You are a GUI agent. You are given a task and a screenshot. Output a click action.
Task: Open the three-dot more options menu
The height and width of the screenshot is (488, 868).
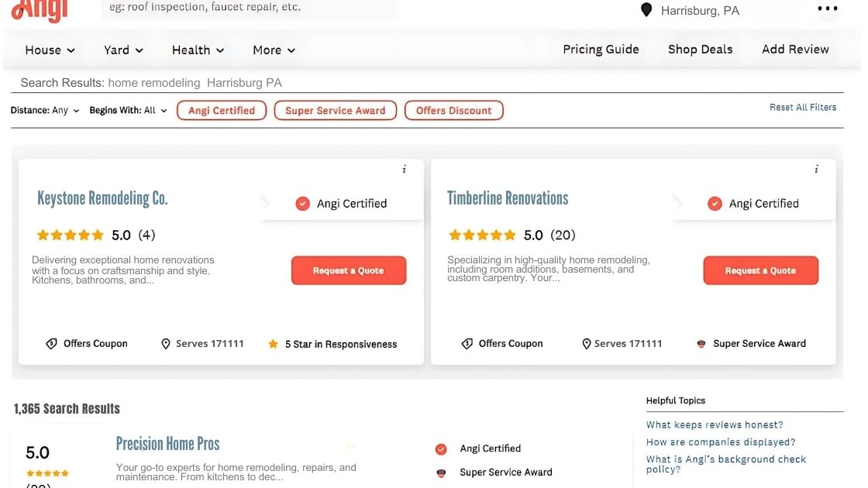(828, 9)
